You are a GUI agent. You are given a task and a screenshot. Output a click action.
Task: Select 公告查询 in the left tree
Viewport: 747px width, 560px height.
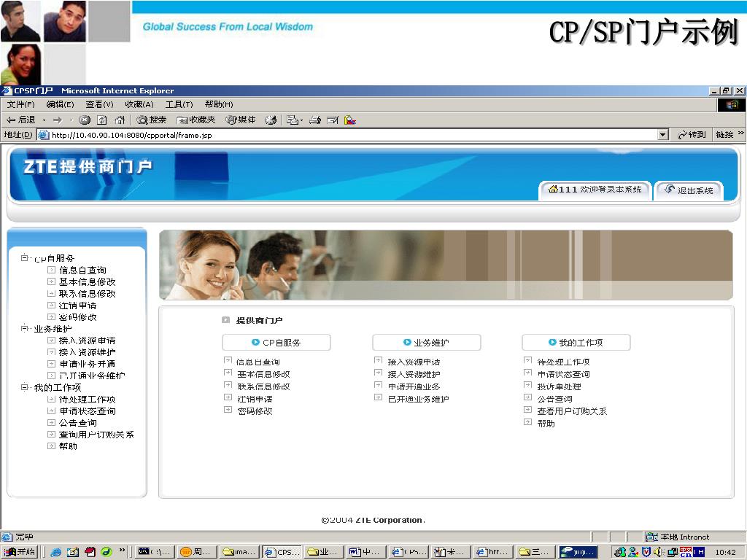pyautogui.click(x=77, y=423)
